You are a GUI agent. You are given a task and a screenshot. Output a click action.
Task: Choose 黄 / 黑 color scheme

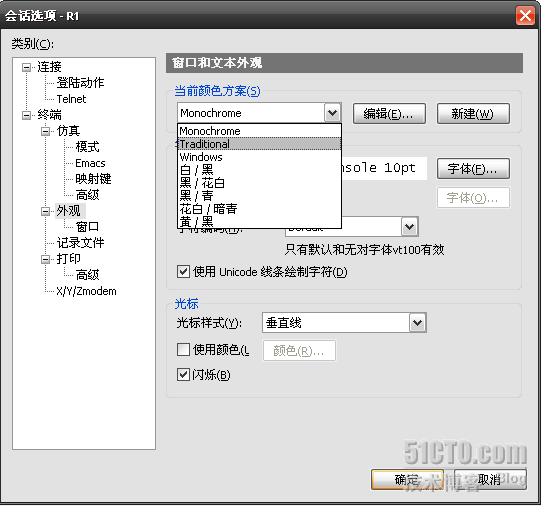point(259,221)
